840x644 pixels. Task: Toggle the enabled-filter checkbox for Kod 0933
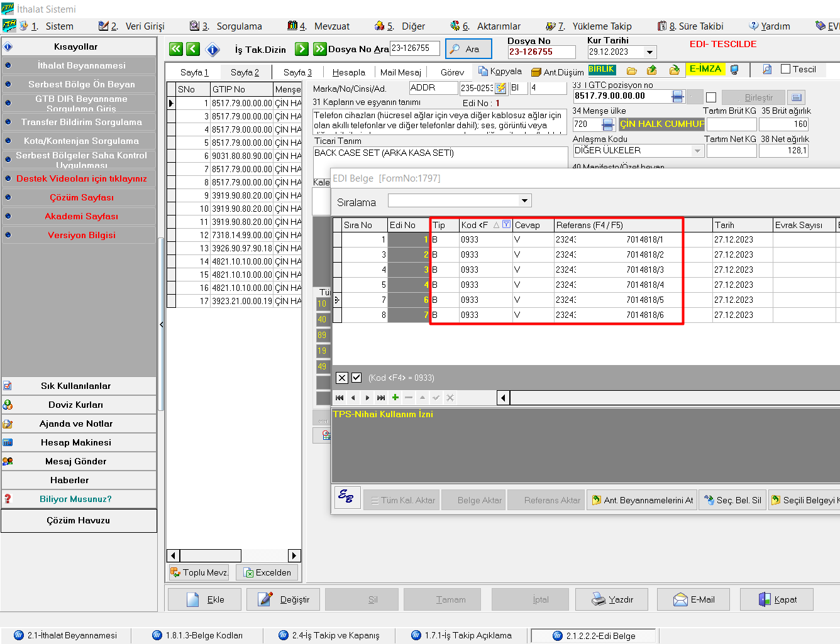pyautogui.click(x=356, y=378)
